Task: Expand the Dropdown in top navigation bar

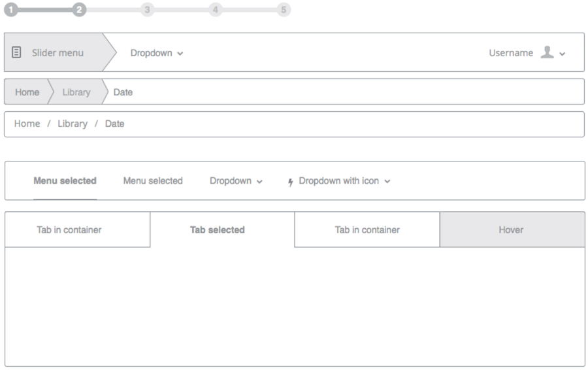Action: click(157, 53)
